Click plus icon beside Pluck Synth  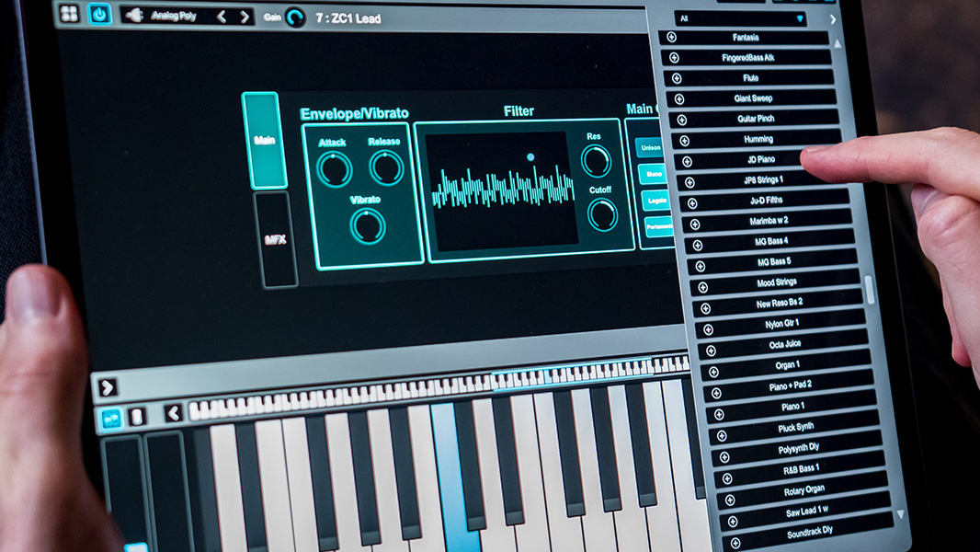tap(722, 436)
